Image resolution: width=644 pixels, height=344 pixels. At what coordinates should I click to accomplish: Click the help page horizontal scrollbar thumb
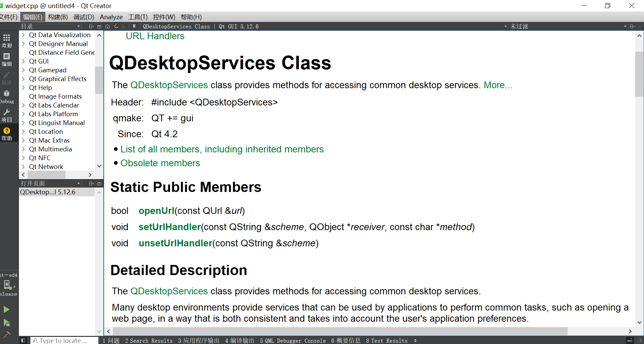click(340, 331)
